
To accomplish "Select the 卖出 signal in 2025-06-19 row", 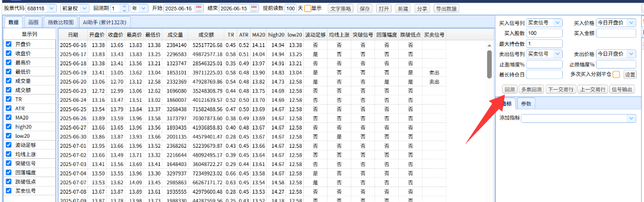I will (x=434, y=72).
